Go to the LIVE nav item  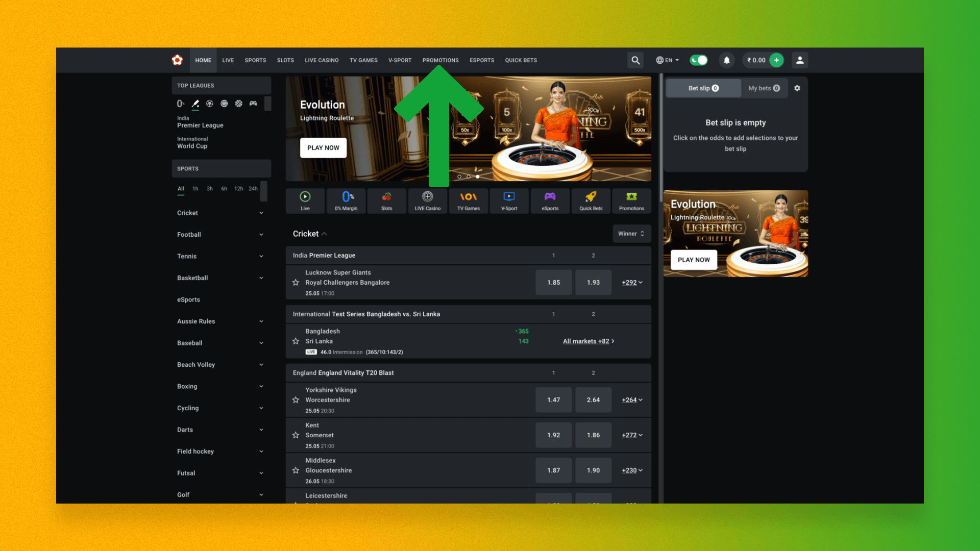(x=228, y=60)
